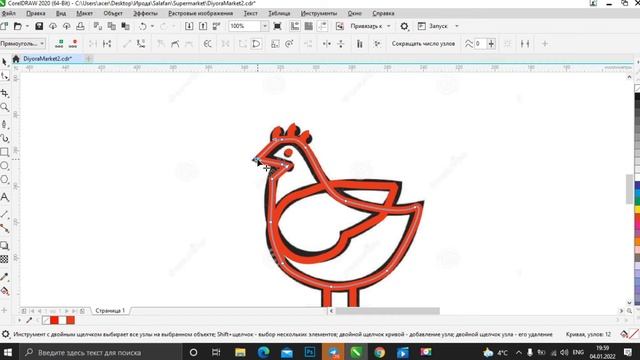Image resolution: width=640 pixels, height=360 pixels.
Task: Click the Undo arrow icon
Action: coord(142,26)
